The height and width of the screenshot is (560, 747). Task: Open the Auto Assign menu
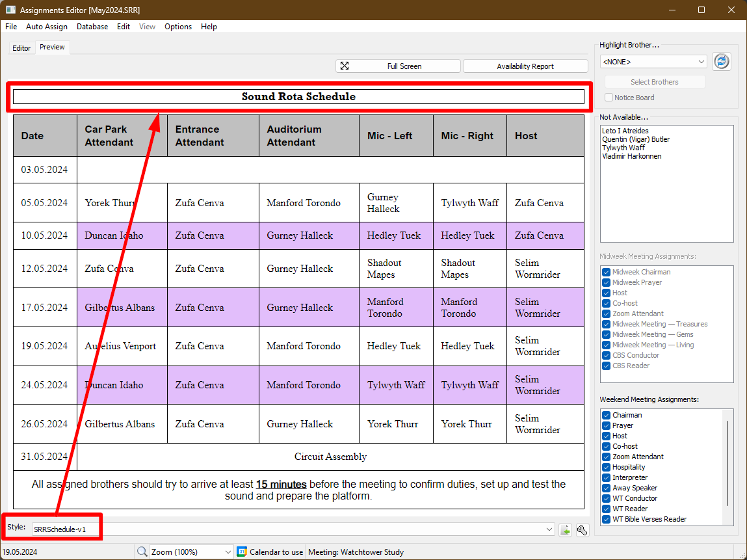[x=47, y=27]
